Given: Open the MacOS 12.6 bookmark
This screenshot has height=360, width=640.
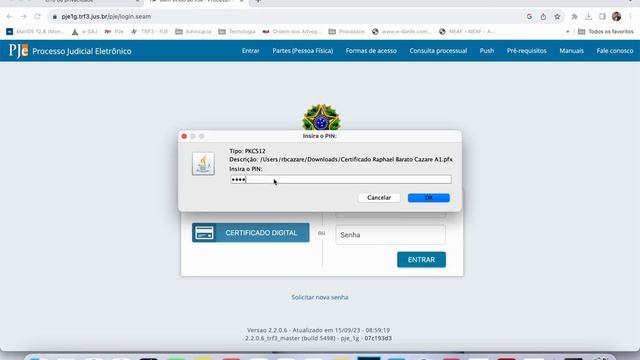Looking at the screenshot, I should (36, 31).
